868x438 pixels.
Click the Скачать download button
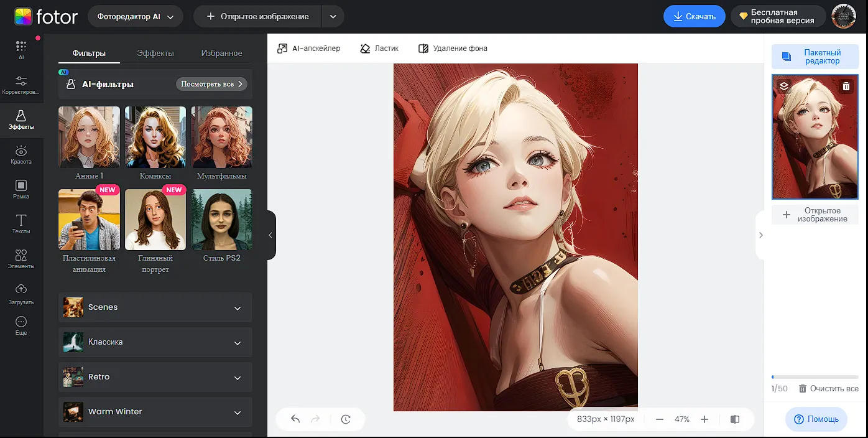point(694,17)
